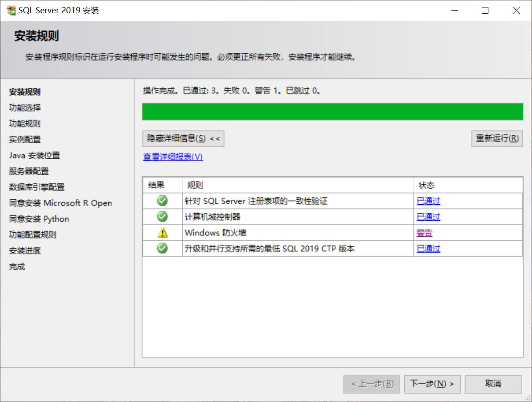Close the SQL Server 2019 安装 window
Image resolution: width=532 pixels, height=402 pixels.
pos(516,11)
